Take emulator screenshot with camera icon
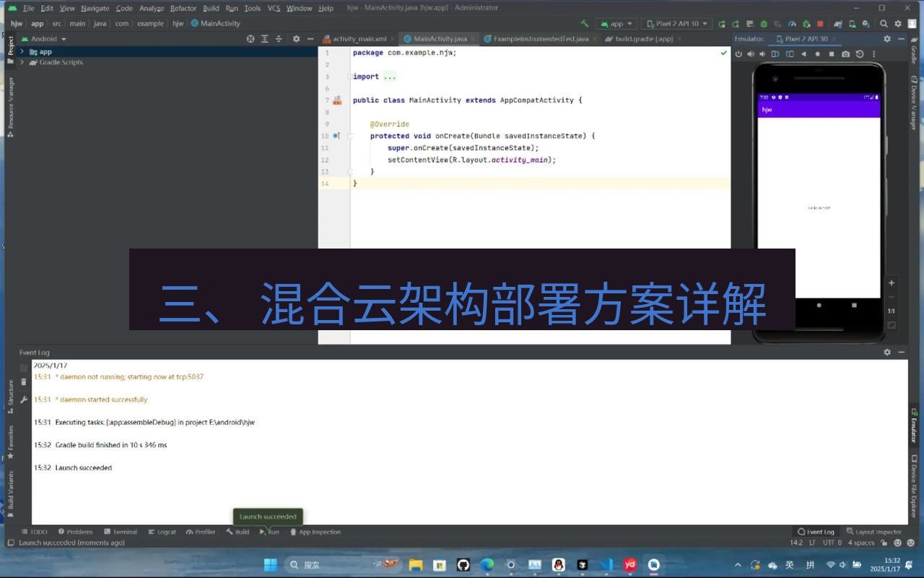This screenshot has width=924, height=578. click(845, 53)
